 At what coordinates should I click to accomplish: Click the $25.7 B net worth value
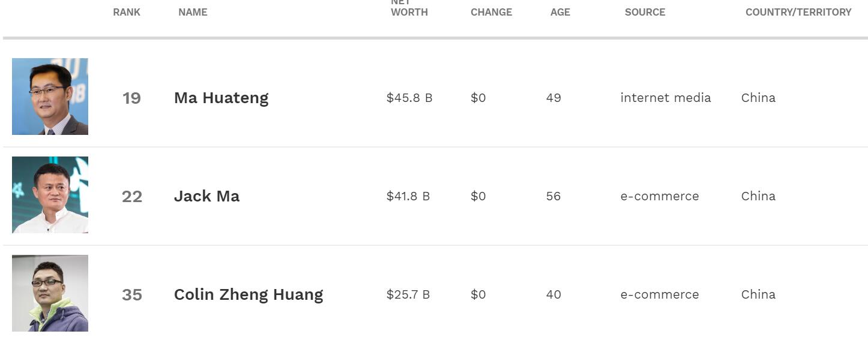408,294
